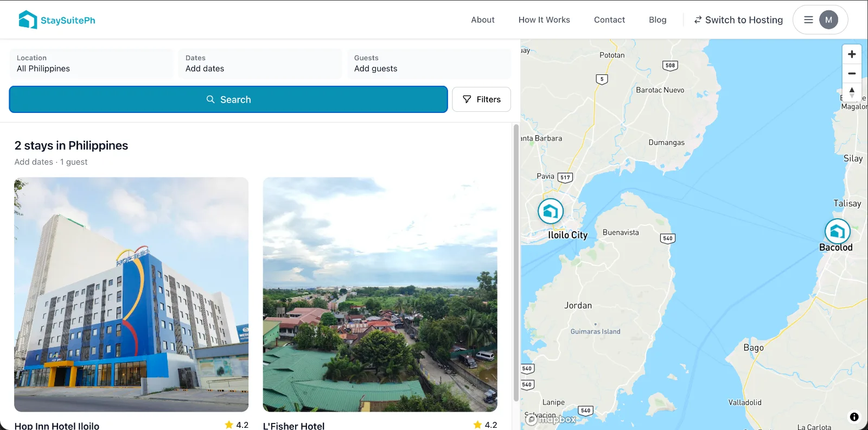Viewport: 868px width, 430px height.
Task: Click the M profile avatar
Action: (828, 20)
